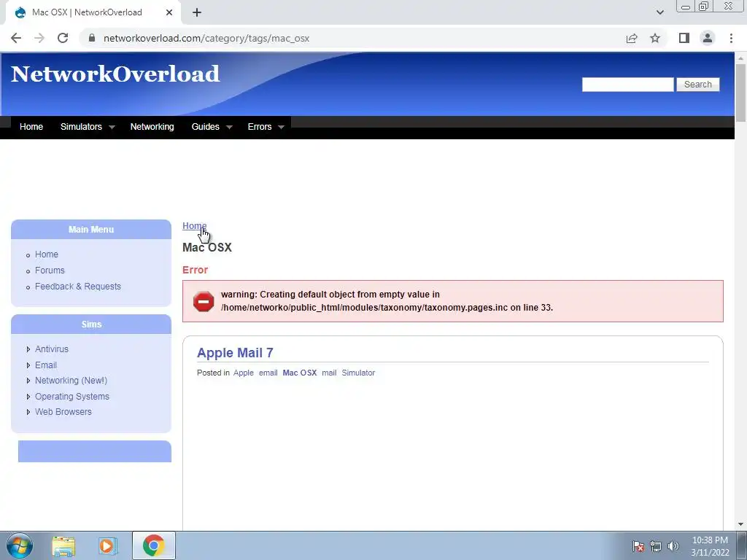Open the network tray icon
747x560 pixels.
[x=656, y=546]
